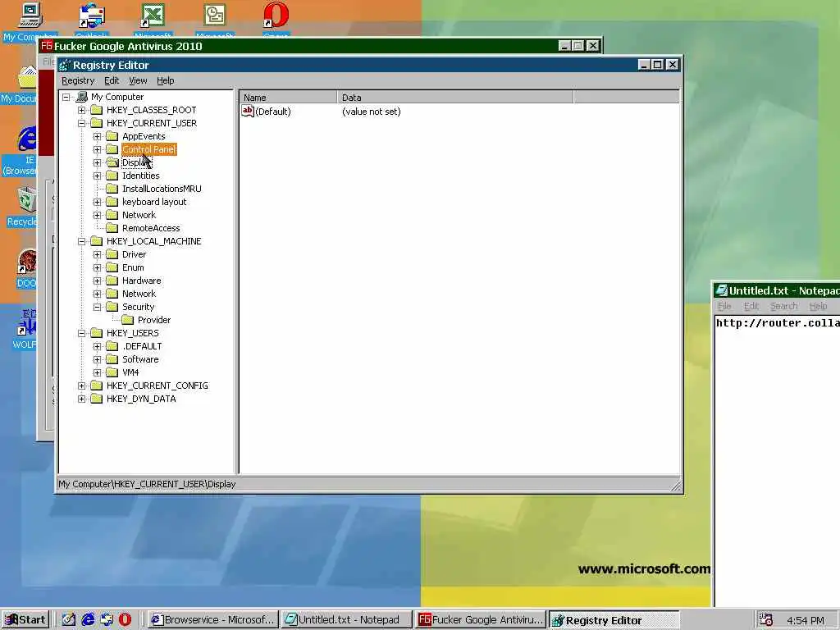Click the Registry Editor taskbar button

pyautogui.click(x=614, y=620)
